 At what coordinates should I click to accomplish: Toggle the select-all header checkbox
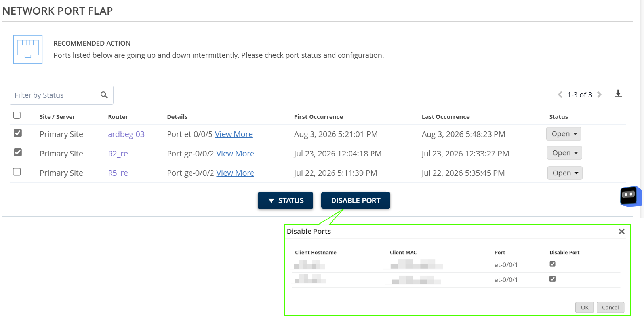click(x=17, y=115)
